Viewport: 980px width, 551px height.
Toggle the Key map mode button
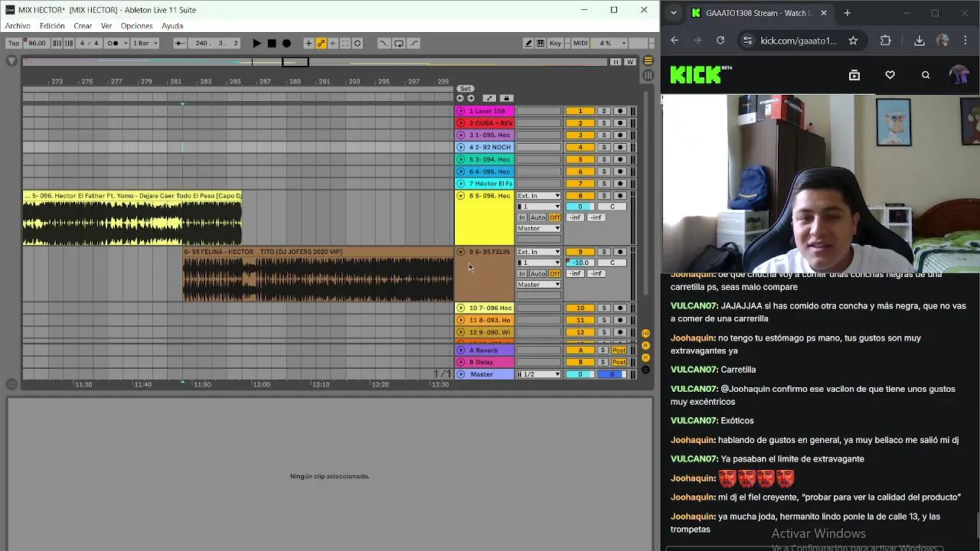[x=556, y=44]
